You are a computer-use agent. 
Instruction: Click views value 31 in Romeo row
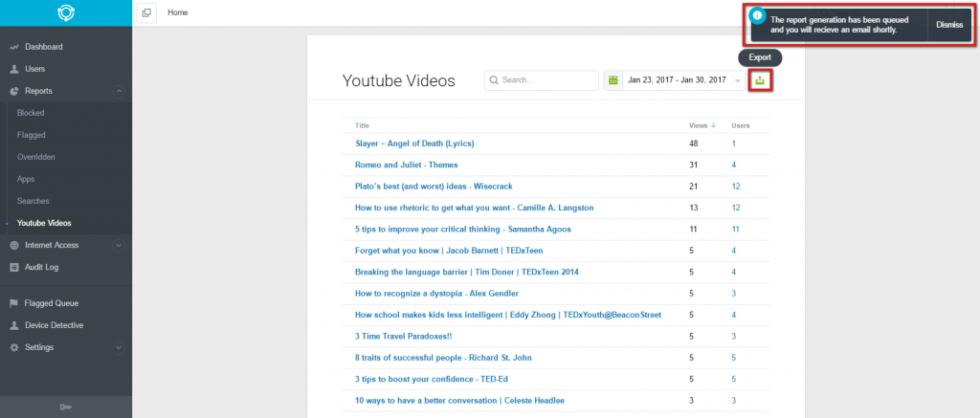coord(693,165)
